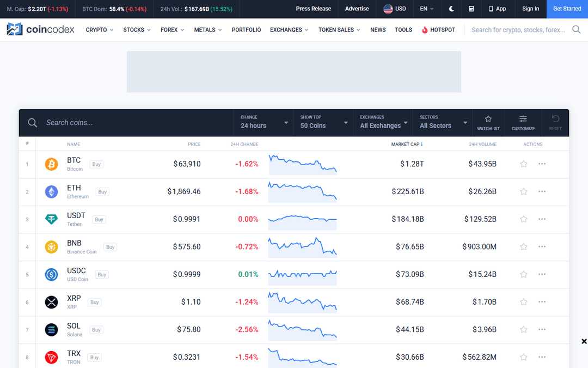Click the Tether coin logo
This screenshot has height=368, width=588.
coord(51,219)
